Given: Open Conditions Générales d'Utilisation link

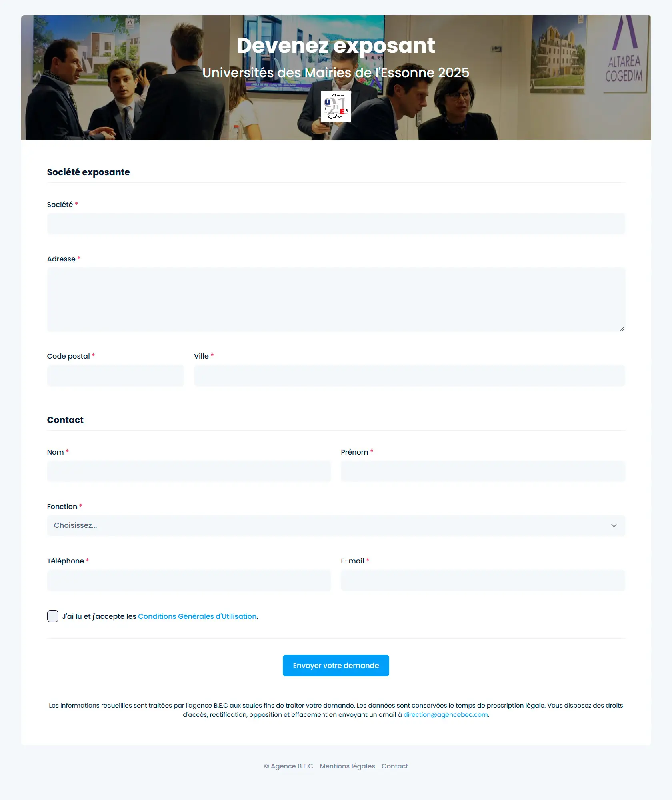Looking at the screenshot, I should coord(197,616).
